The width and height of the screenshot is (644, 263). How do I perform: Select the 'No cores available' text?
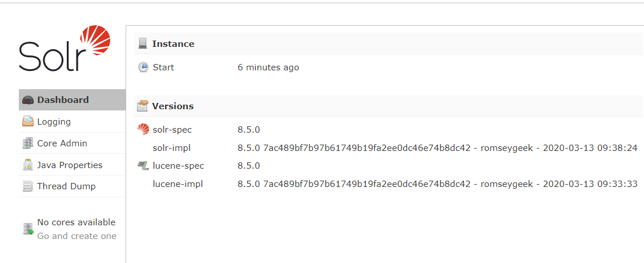click(x=77, y=222)
